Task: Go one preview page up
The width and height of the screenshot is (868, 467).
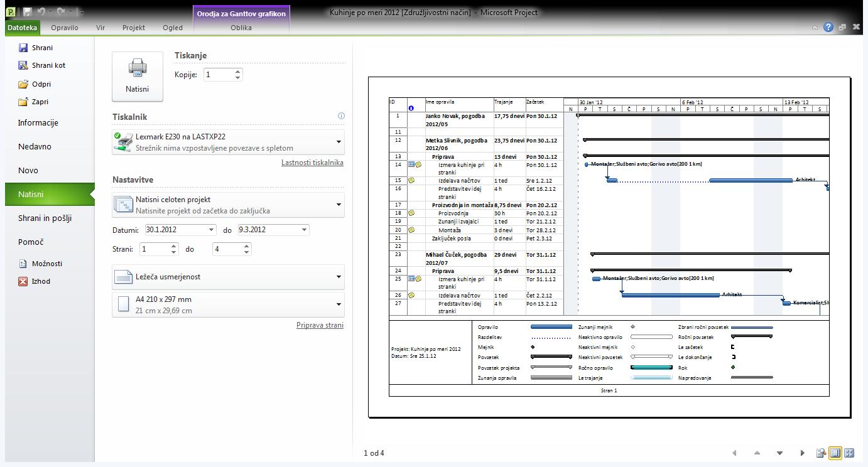Action: click(x=757, y=453)
